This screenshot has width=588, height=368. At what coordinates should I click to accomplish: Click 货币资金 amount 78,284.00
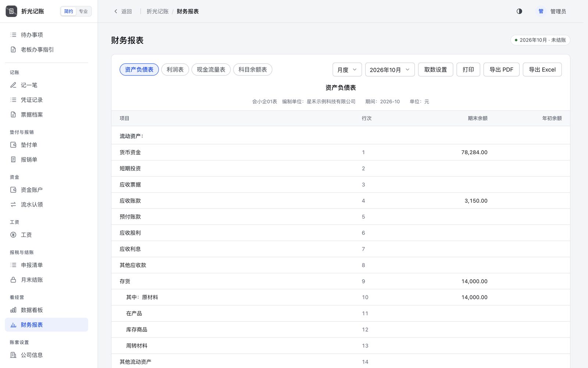click(x=474, y=152)
